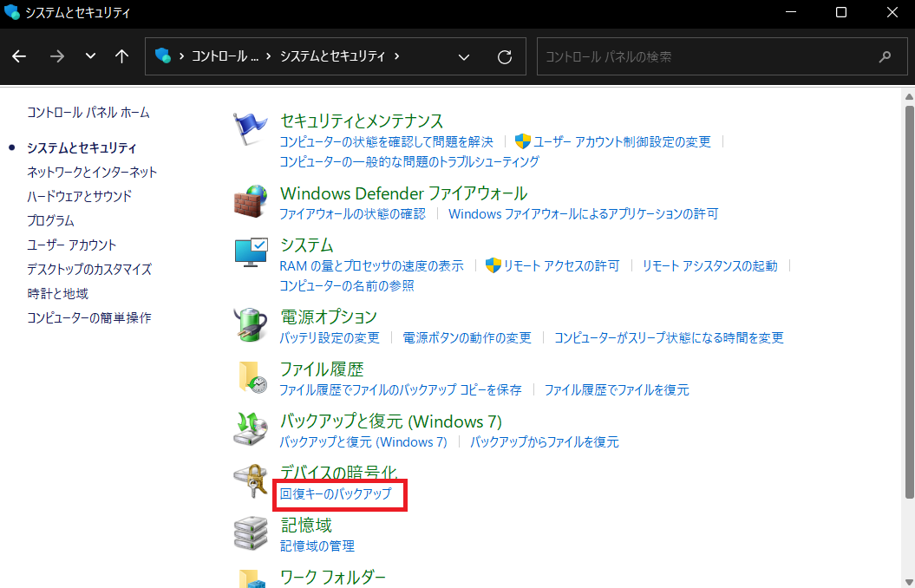Click RAM の量とプロセッサの速度の表示 link
915x588 pixels.
point(372,266)
